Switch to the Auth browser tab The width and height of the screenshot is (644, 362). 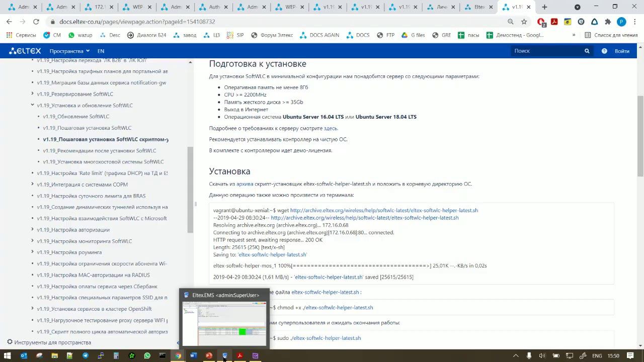(213, 7)
